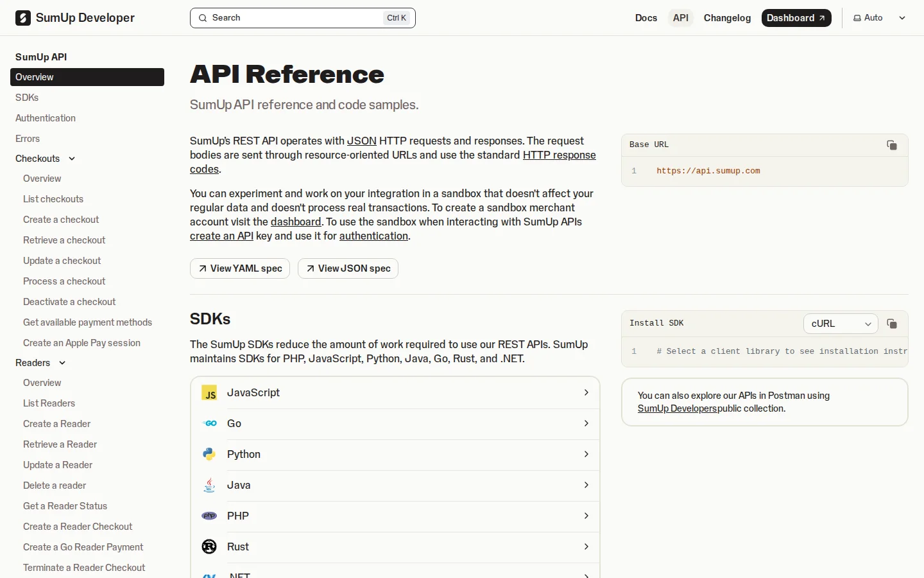Viewport: 924px width, 578px height.
Task: Copy the Base URL code block
Action: [892, 145]
